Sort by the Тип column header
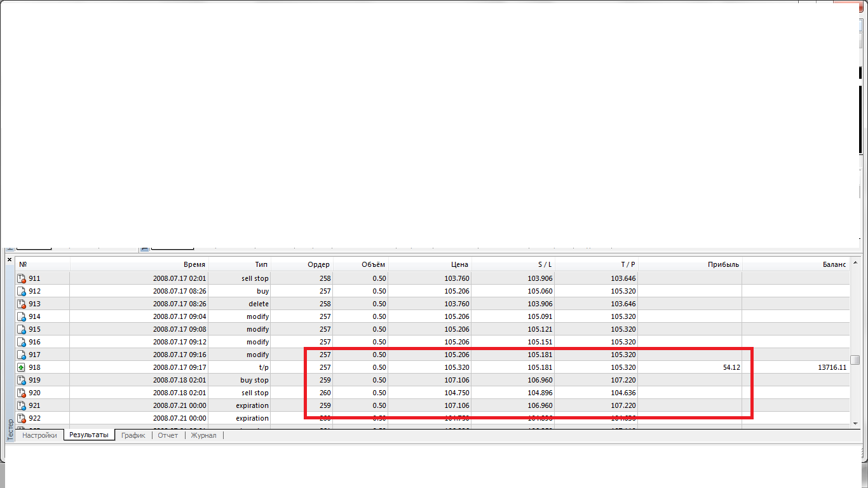 click(x=240, y=264)
